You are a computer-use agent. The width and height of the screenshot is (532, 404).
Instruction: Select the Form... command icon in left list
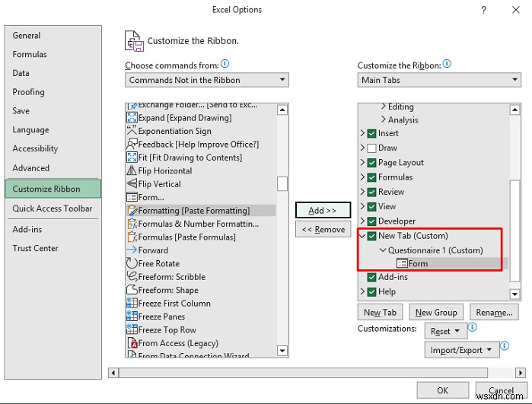coord(132,197)
